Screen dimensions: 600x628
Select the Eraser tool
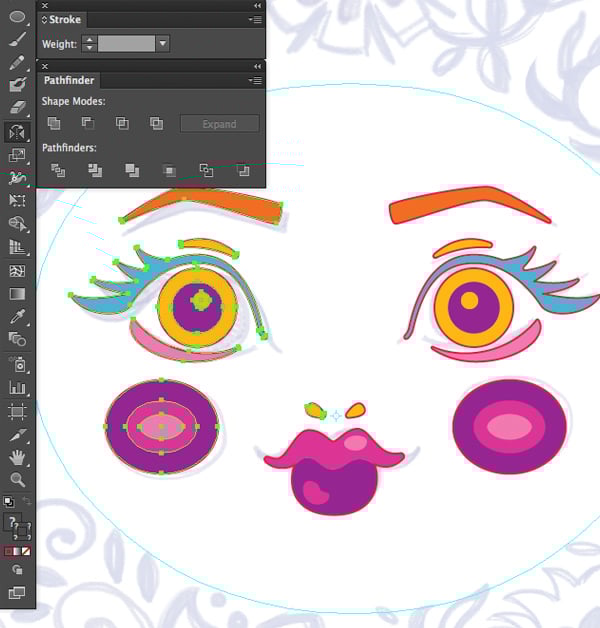point(17,107)
